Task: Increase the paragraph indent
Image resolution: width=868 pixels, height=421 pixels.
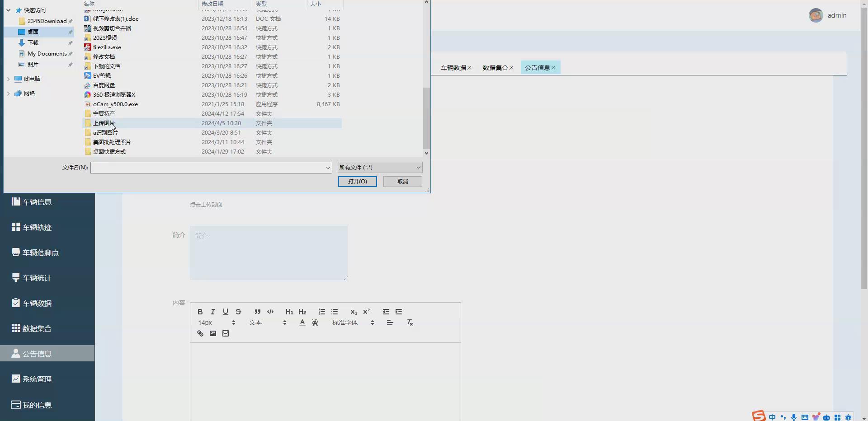Action: pyautogui.click(x=399, y=312)
